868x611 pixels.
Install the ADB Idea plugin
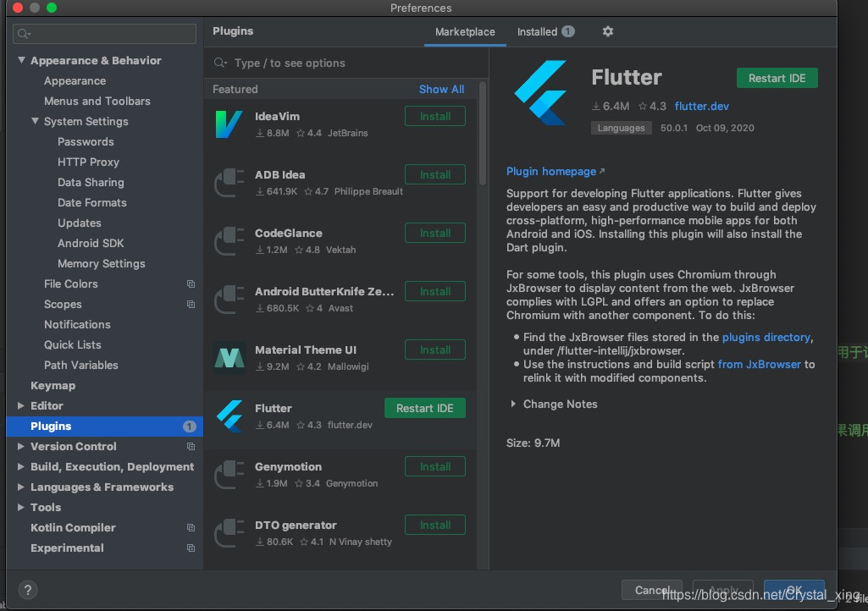pyautogui.click(x=435, y=175)
